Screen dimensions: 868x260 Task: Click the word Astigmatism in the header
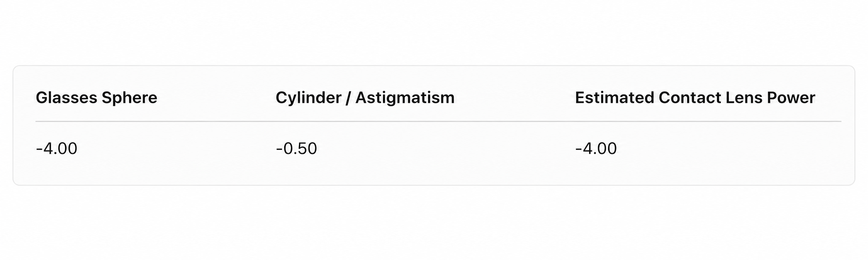click(405, 98)
